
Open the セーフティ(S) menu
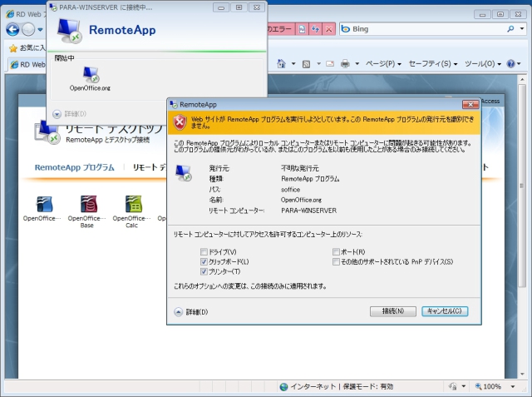pyautogui.click(x=433, y=63)
